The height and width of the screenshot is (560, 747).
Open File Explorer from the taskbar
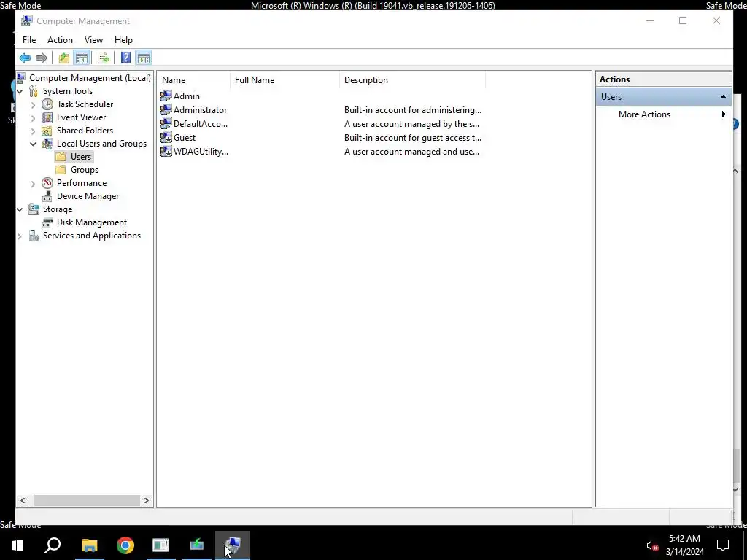[90, 545]
